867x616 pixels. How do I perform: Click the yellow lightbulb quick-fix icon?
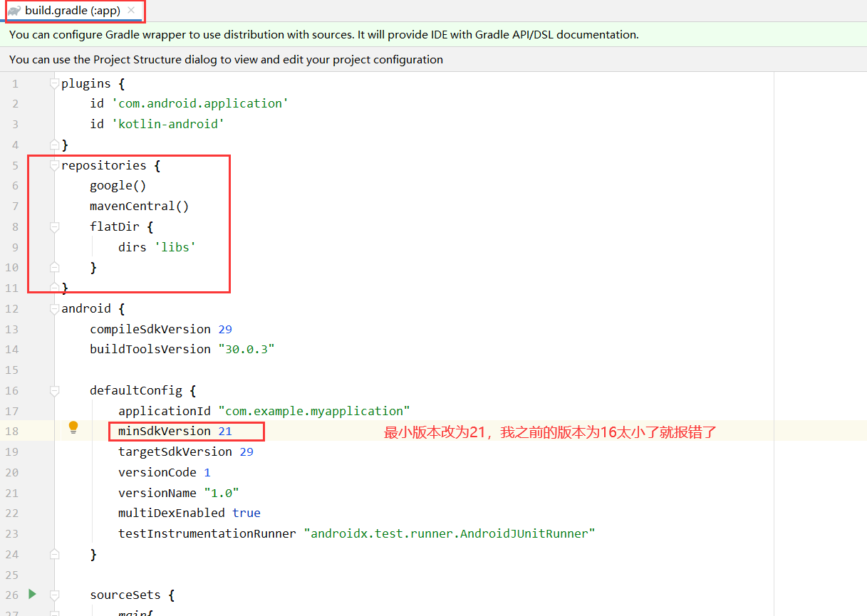(x=73, y=427)
